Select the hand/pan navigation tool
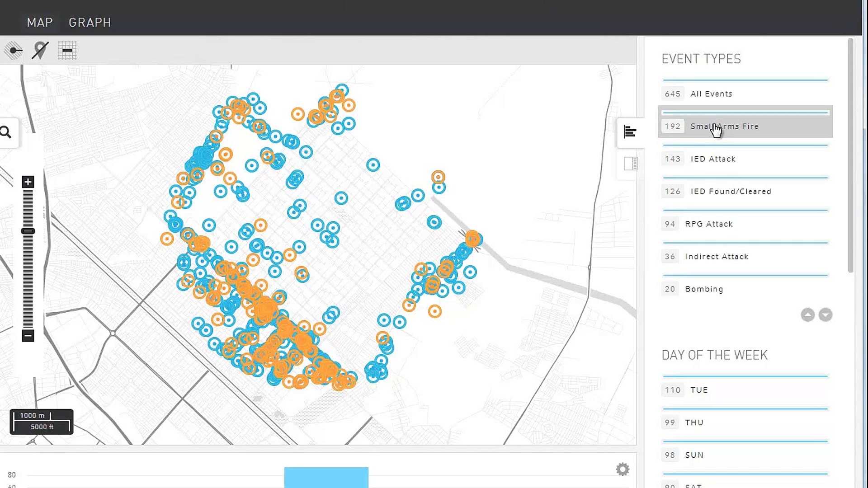The width and height of the screenshot is (868, 488). coord(15,50)
